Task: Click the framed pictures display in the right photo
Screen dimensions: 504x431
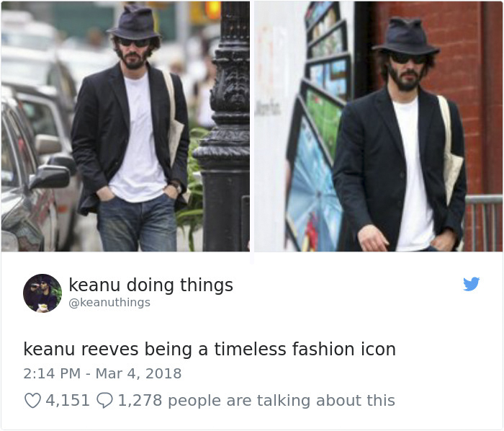Action: 318,129
